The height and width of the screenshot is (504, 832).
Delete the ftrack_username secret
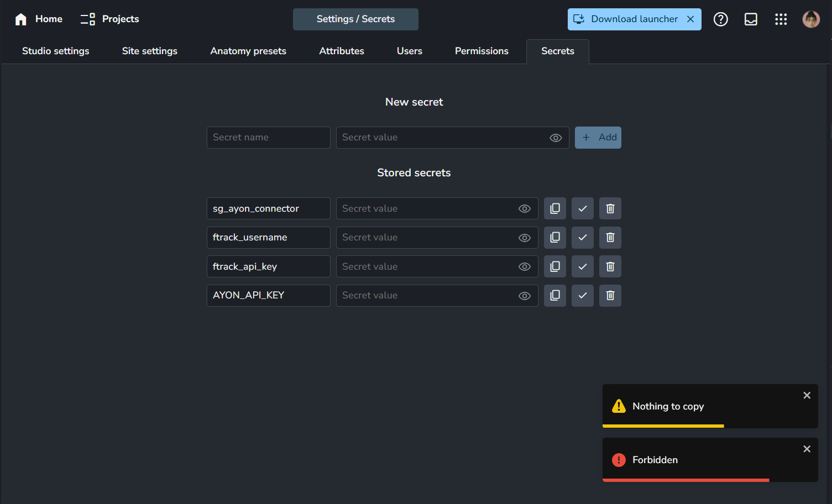pyautogui.click(x=610, y=238)
